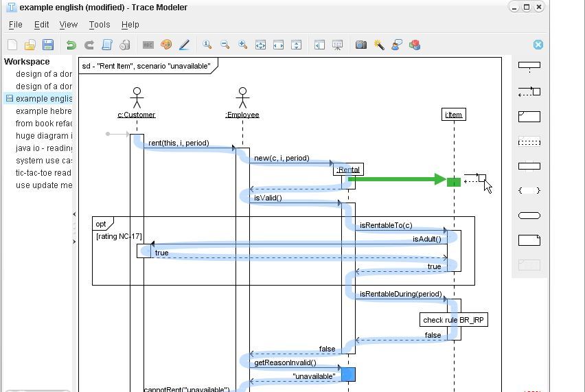Click the blue activation box on Rental lifeline
This screenshot has width=585, height=392.
point(348,375)
